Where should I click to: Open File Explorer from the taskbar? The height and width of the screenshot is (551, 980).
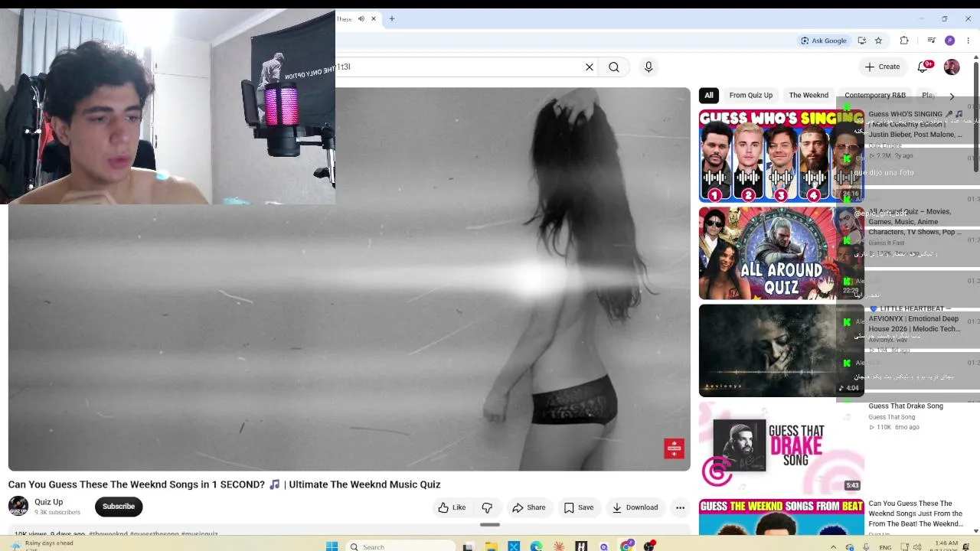pyautogui.click(x=492, y=546)
